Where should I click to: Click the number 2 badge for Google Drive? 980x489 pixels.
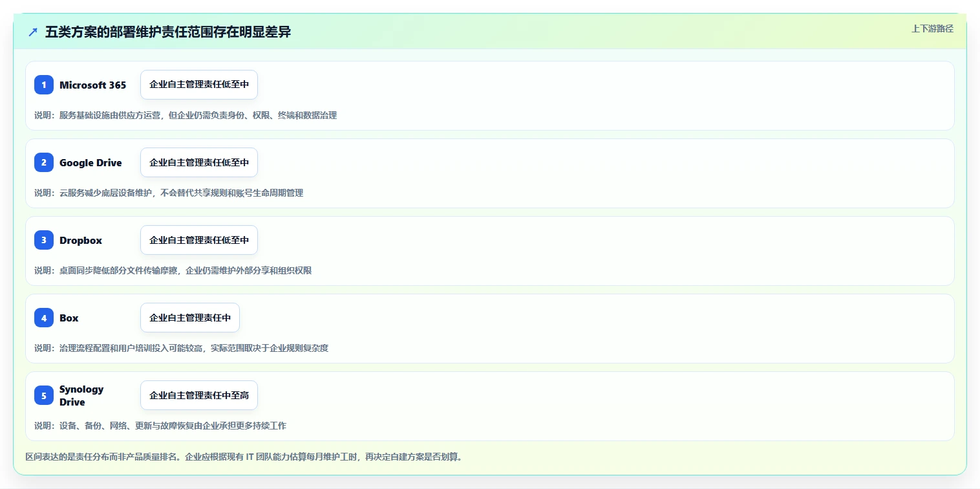coord(44,162)
